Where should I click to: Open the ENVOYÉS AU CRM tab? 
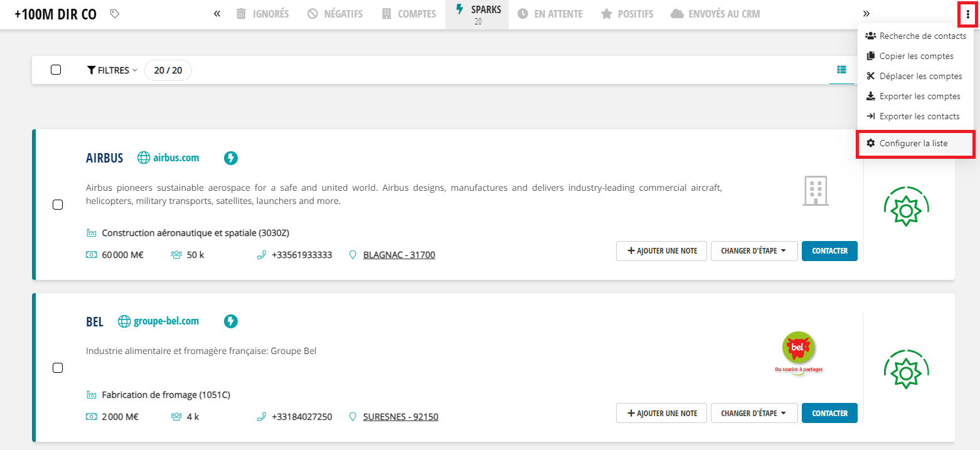tap(715, 14)
